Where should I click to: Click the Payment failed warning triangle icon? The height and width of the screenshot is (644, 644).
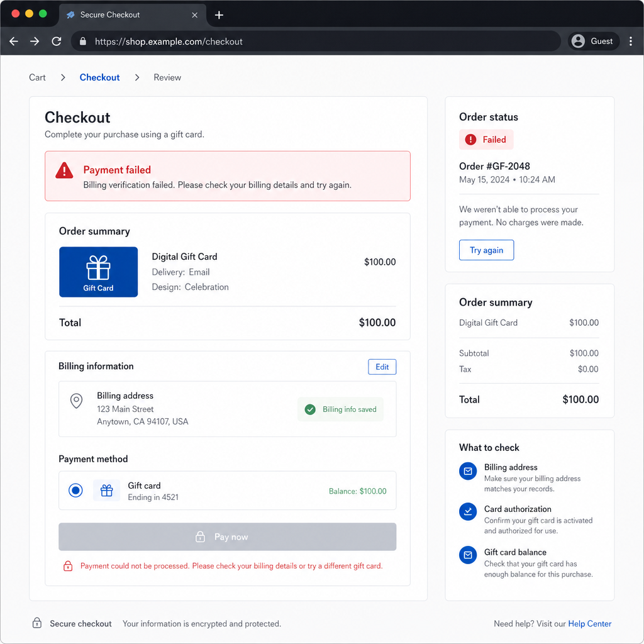click(65, 170)
